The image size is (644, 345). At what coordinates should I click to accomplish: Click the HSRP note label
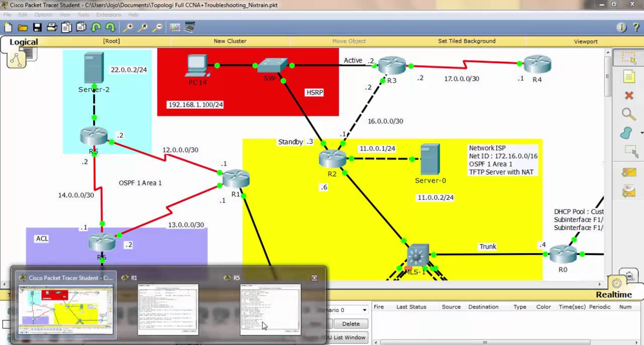pyautogui.click(x=314, y=93)
